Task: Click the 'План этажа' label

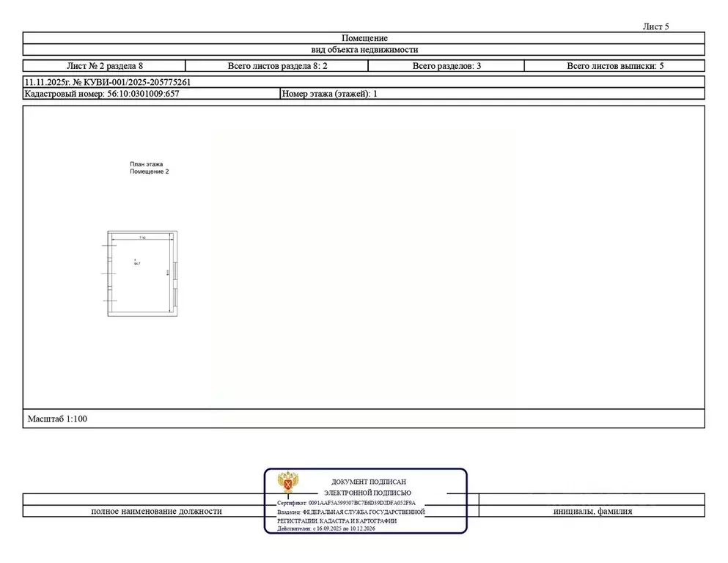Action: click(x=146, y=163)
